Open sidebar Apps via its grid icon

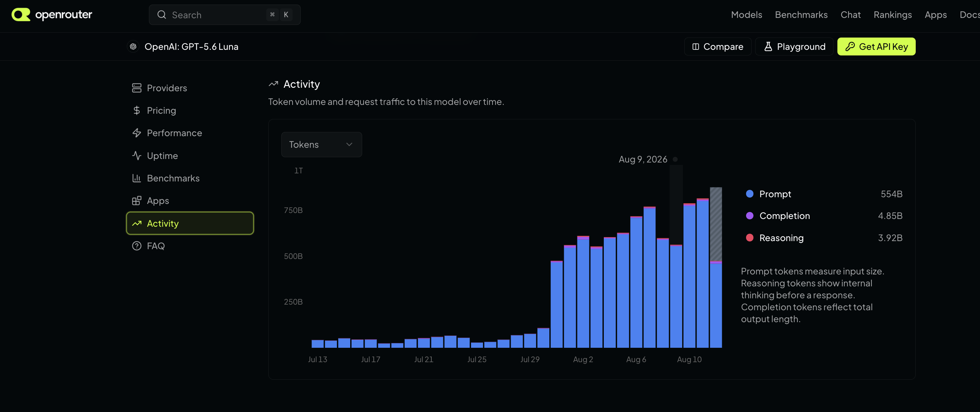(x=137, y=201)
